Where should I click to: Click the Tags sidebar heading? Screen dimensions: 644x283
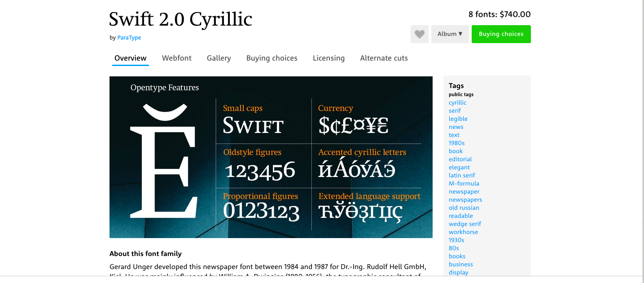click(456, 86)
